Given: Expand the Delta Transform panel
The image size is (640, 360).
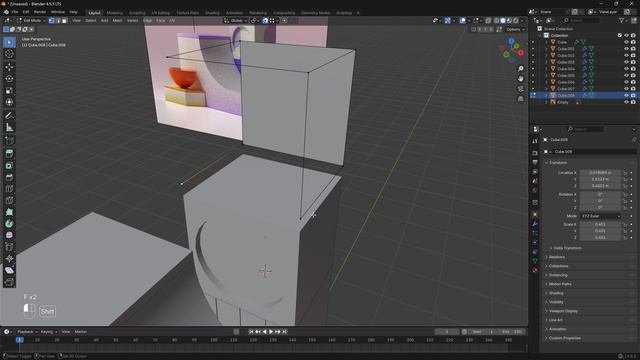Looking at the screenshot, I should click(x=567, y=248).
